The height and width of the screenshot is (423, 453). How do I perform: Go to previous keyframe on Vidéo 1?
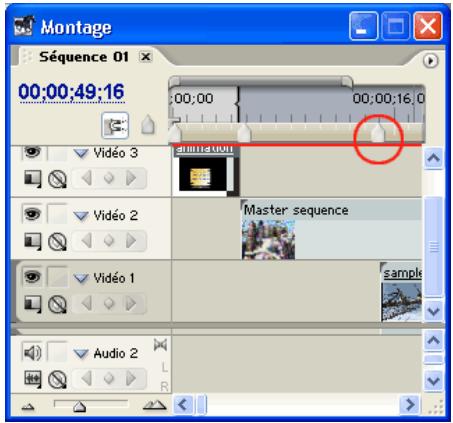point(87,303)
